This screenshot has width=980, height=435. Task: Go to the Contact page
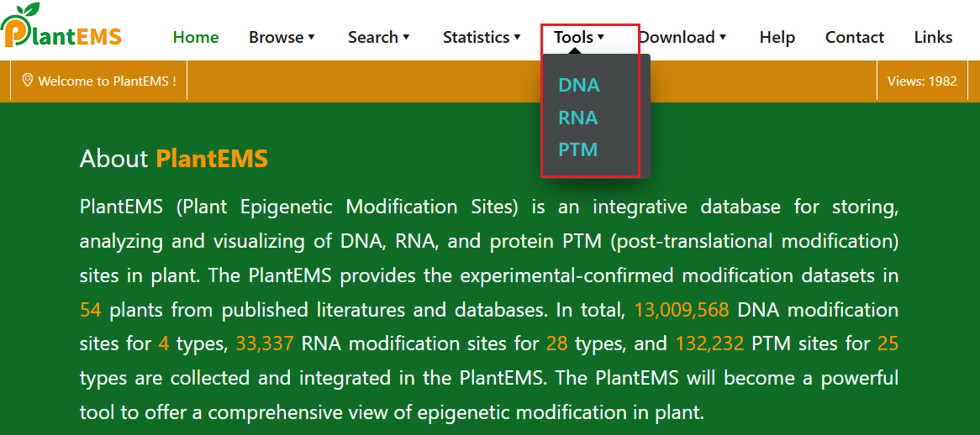point(855,38)
